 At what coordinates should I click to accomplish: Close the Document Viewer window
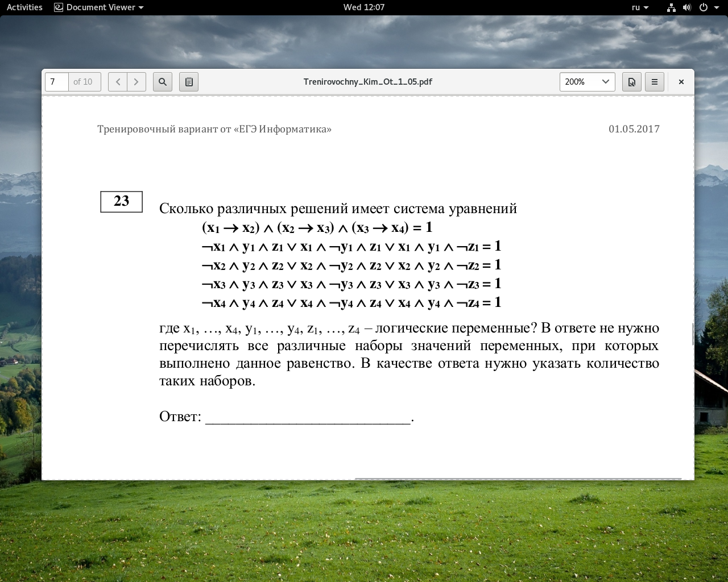pos(681,82)
